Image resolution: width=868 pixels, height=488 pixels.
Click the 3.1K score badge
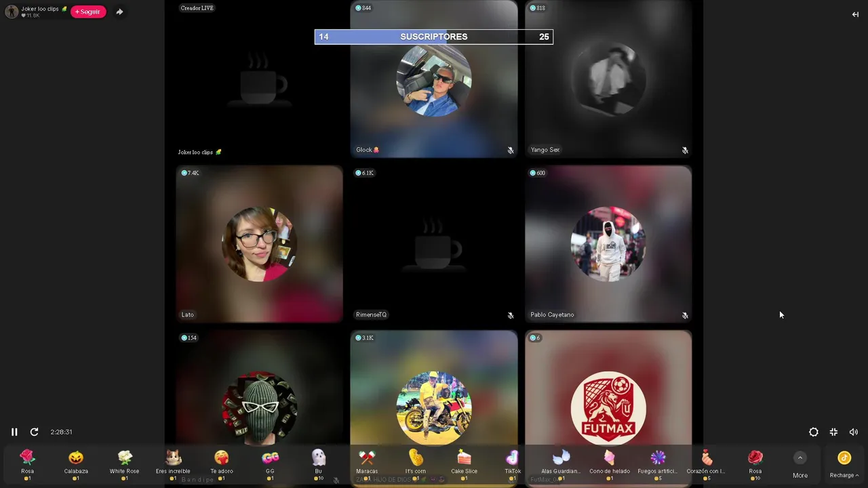click(365, 338)
